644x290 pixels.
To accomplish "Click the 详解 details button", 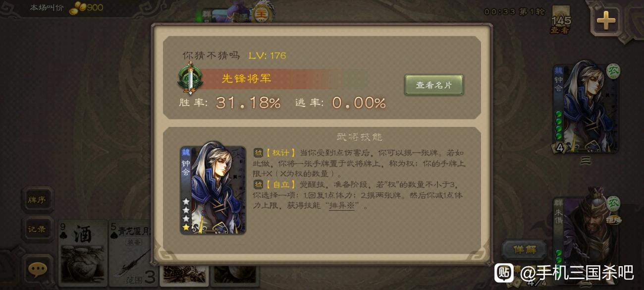I will [x=525, y=249].
